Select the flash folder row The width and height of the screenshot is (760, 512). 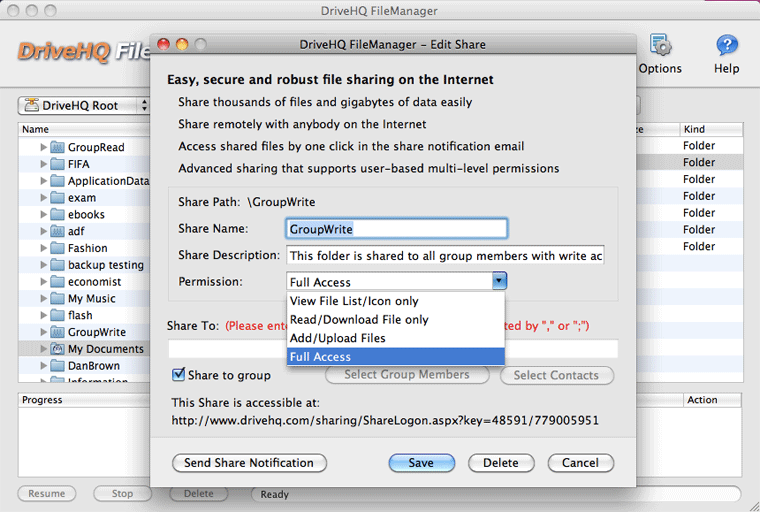pyautogui.click(x=84, y=315)
